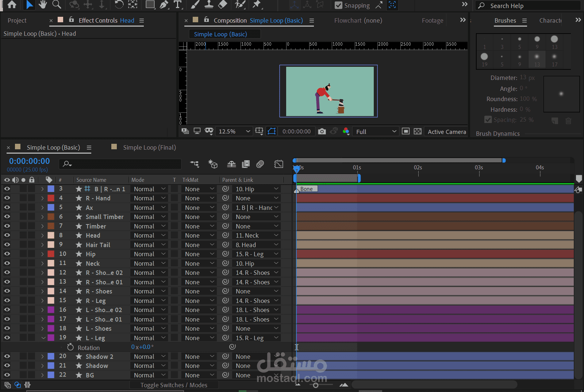Enable Draft 3D icon in timeline

[x=213, y=164]
